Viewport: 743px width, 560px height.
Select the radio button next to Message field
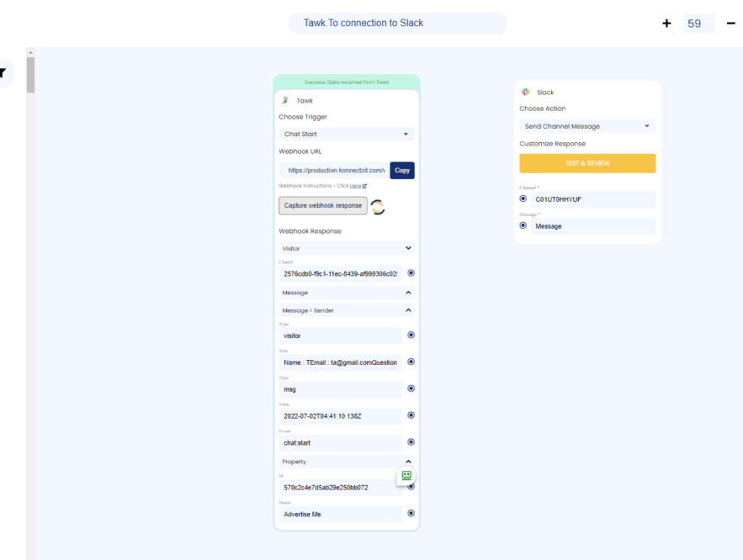coord(523,225)
